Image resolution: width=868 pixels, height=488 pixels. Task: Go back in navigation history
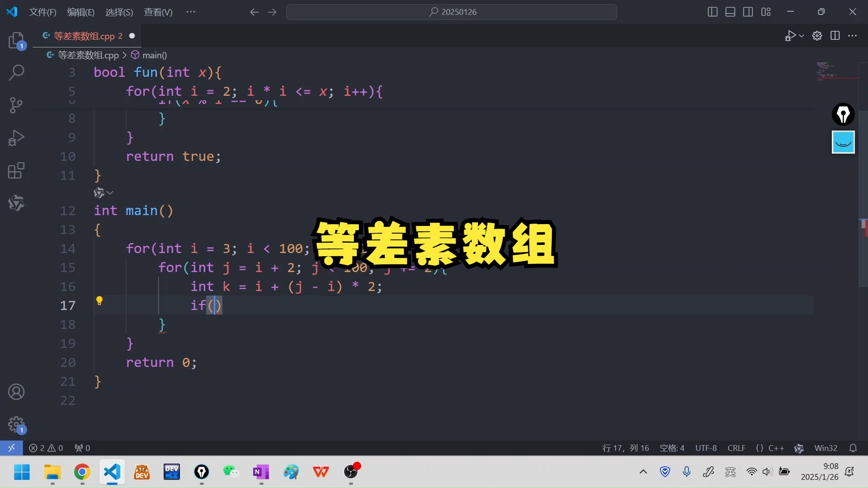pyautogui.click(x=255, y=12)
